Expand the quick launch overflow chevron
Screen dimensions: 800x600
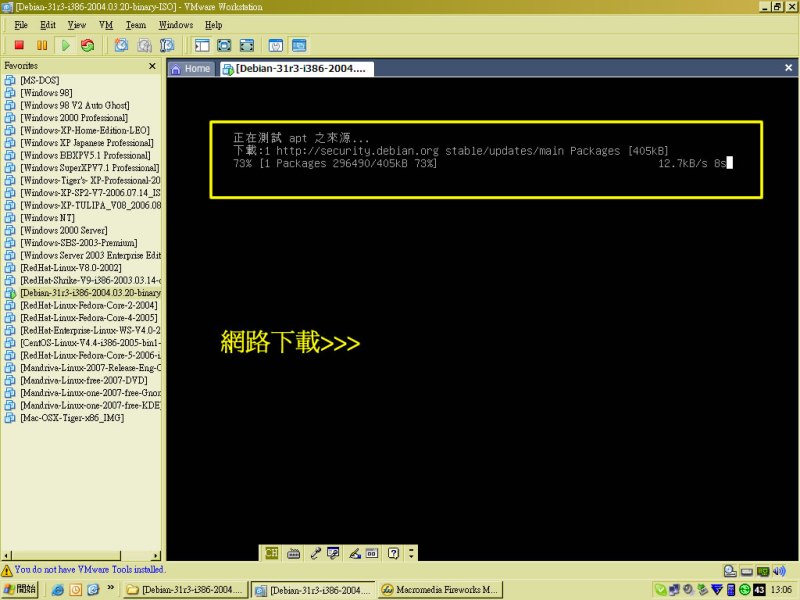(x=111, y=588)
